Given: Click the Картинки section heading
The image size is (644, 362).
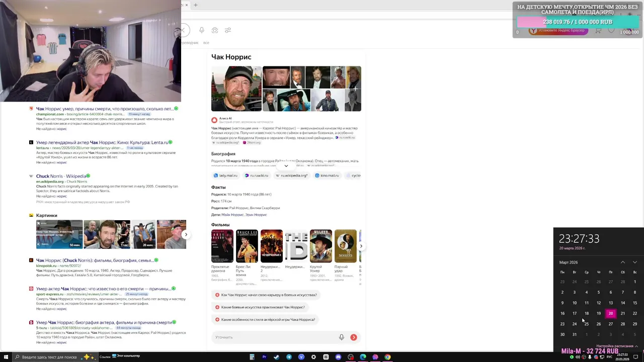Looking at the screenshot, I should pyautogui.click(x=47, y=215).
